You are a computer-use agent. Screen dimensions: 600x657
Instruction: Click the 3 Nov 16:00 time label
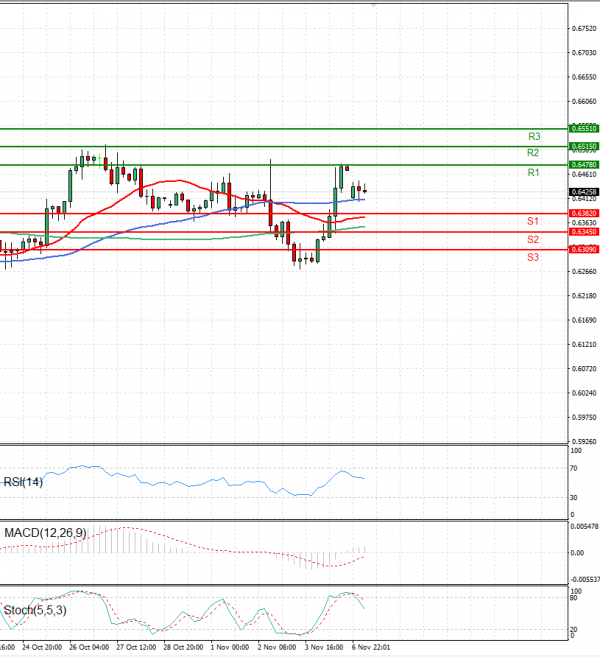pos(324,647)
